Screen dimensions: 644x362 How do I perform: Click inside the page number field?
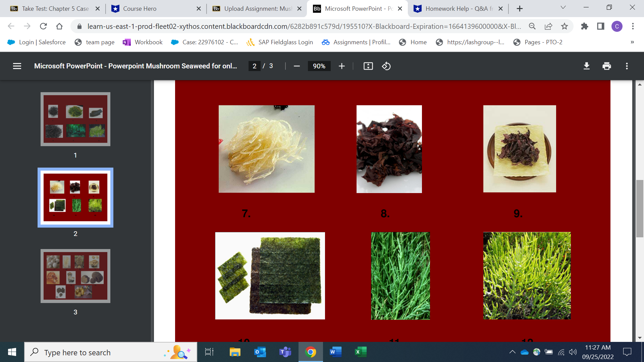(254, 66)
